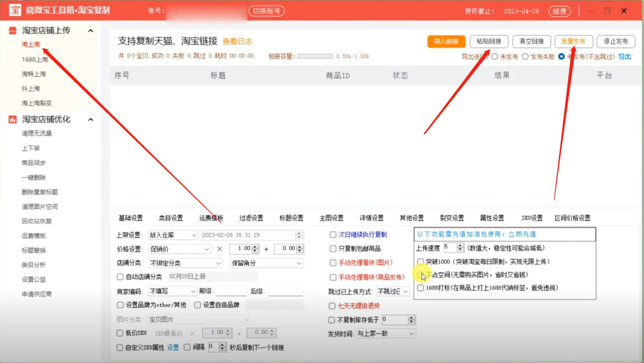
Task: Switch to the SKU设置 tab
Action: click(532, 218)
